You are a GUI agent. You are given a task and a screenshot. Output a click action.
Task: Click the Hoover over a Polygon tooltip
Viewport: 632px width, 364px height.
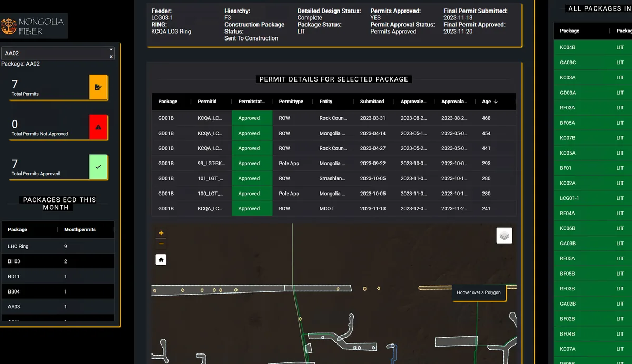479,292
